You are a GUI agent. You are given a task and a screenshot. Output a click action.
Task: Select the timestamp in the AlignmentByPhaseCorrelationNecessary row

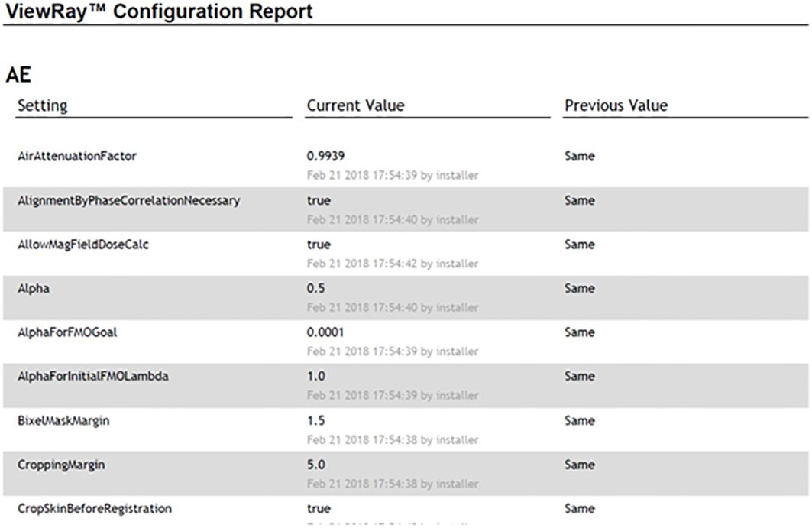pyautogui.click(x=393, y=220)
